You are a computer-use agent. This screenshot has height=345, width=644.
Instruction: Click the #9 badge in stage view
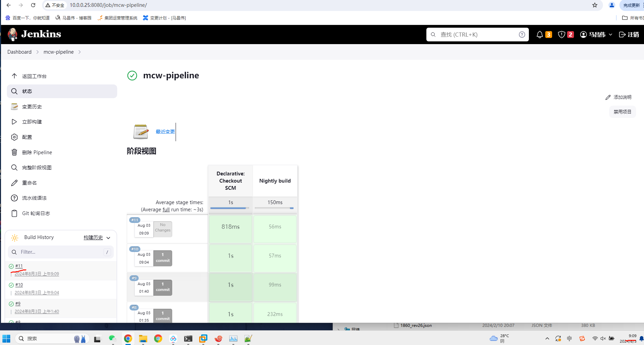click(x=134, y=278)
